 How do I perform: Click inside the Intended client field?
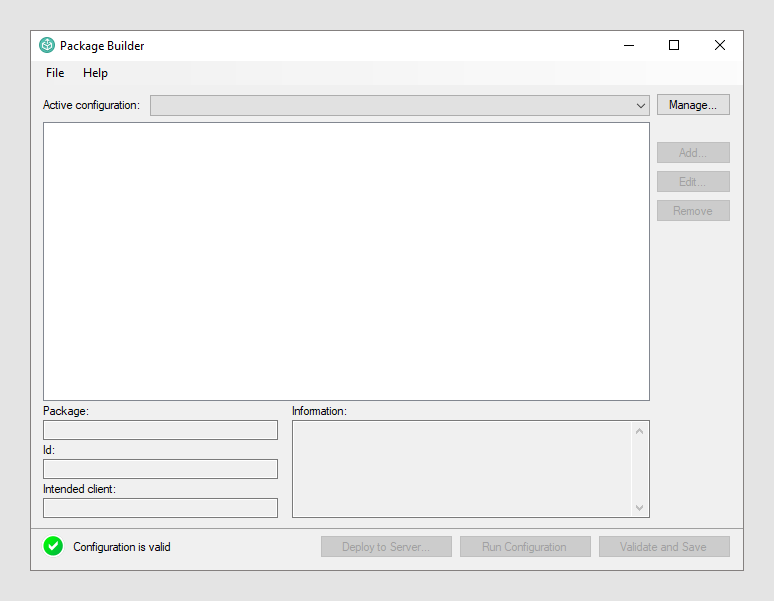point(160,508)
